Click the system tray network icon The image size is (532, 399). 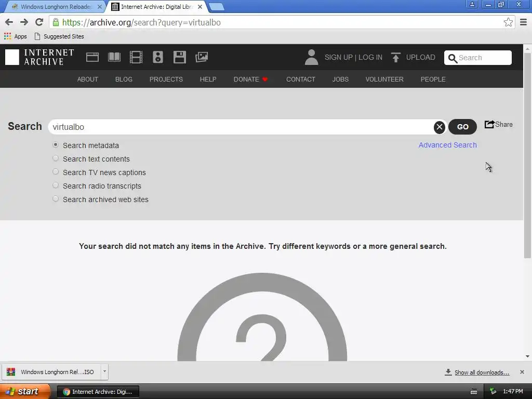[493, 392]
